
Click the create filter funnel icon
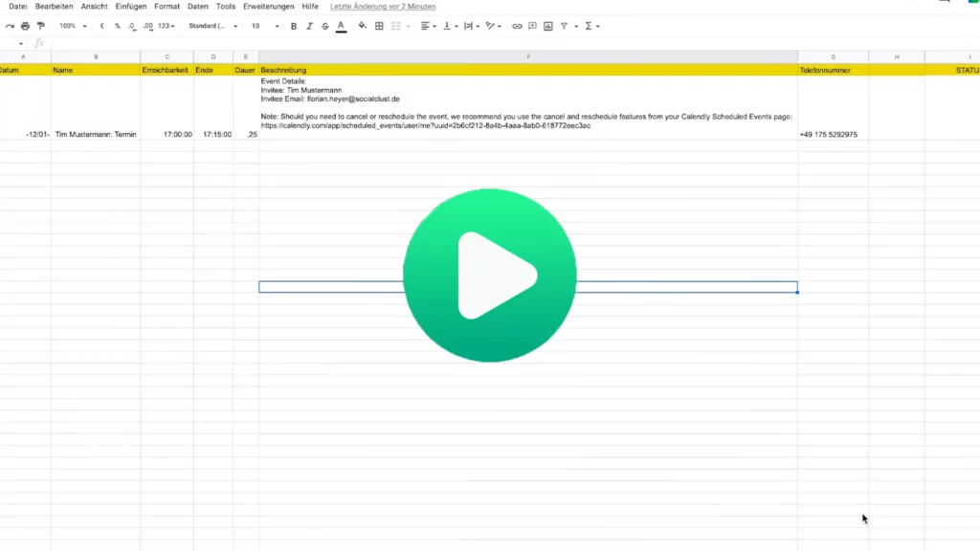[564, 26]
